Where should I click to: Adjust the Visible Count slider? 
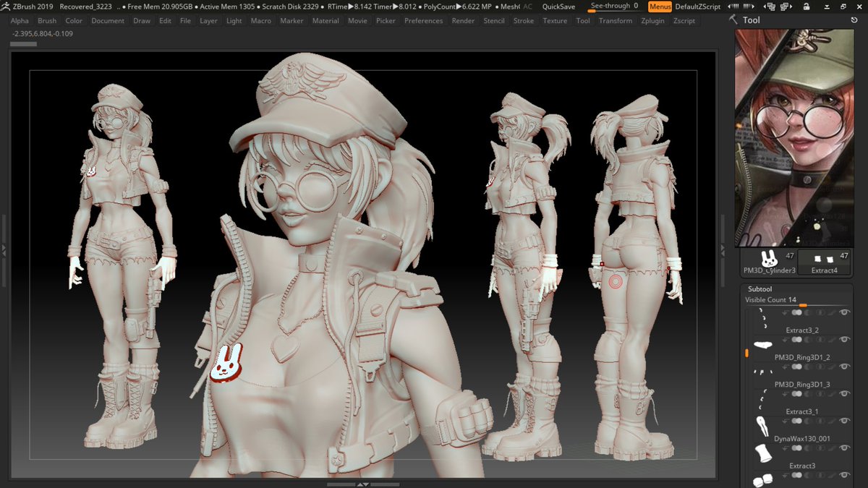click(x=797, y=301)
